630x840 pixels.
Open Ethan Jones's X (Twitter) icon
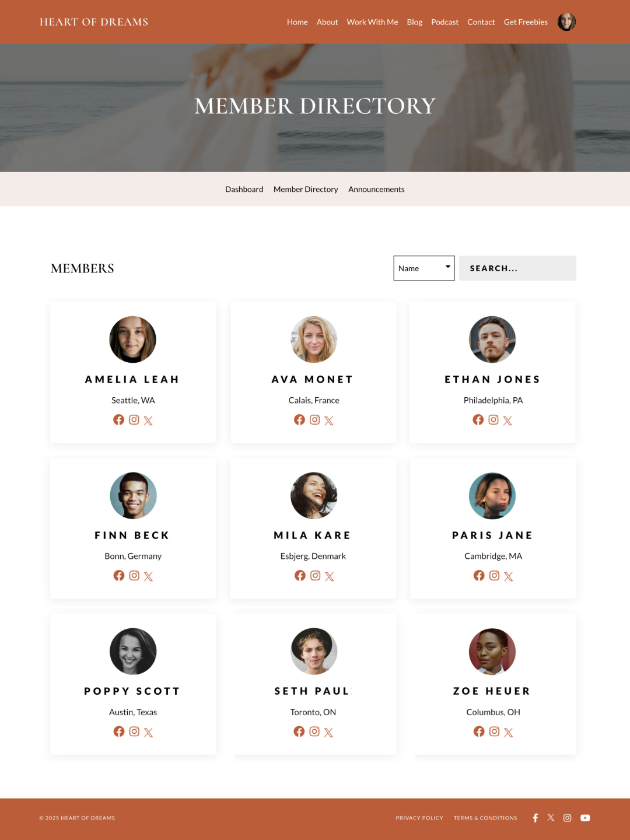click(x=508, y=420)
